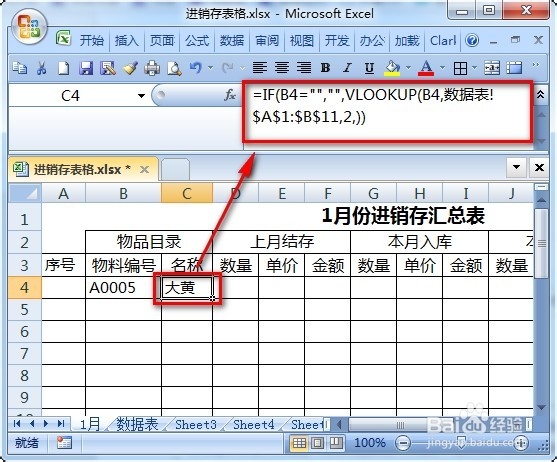Click the Office Button orb
Image resolution: width=557 pixels, height=462 pixels.
click(28, 28)
